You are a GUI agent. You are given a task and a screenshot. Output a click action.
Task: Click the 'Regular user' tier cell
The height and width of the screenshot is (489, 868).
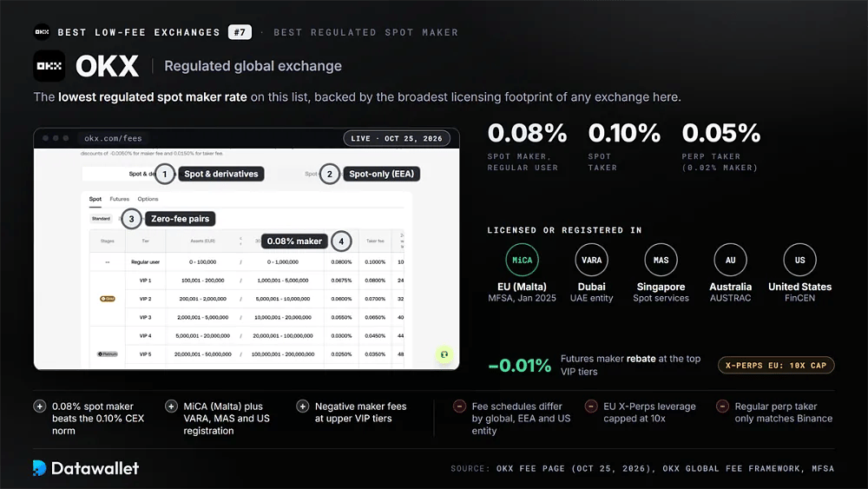pyautogui.click(x=145, y=262)
